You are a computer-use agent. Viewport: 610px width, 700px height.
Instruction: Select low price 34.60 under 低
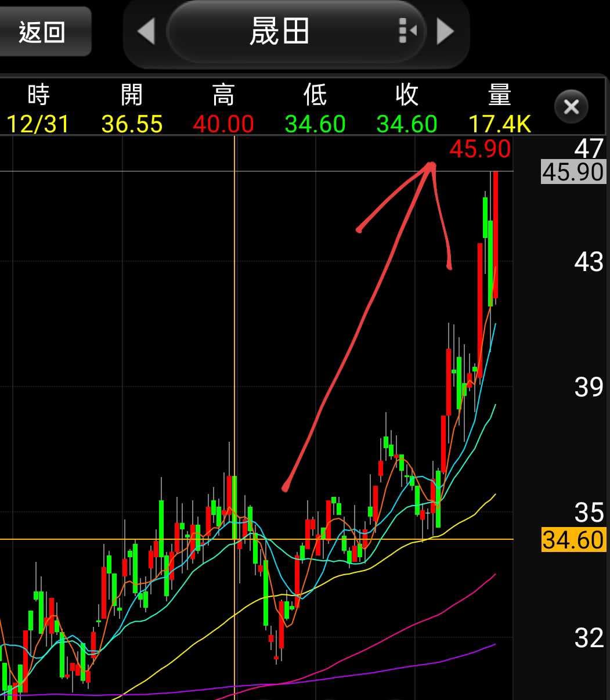[315, 124]
